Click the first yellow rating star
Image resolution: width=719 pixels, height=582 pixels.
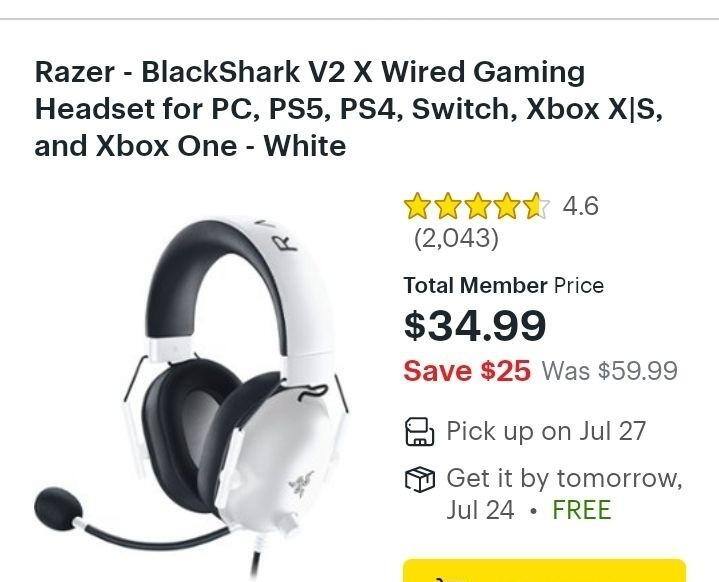click(417, 205)
